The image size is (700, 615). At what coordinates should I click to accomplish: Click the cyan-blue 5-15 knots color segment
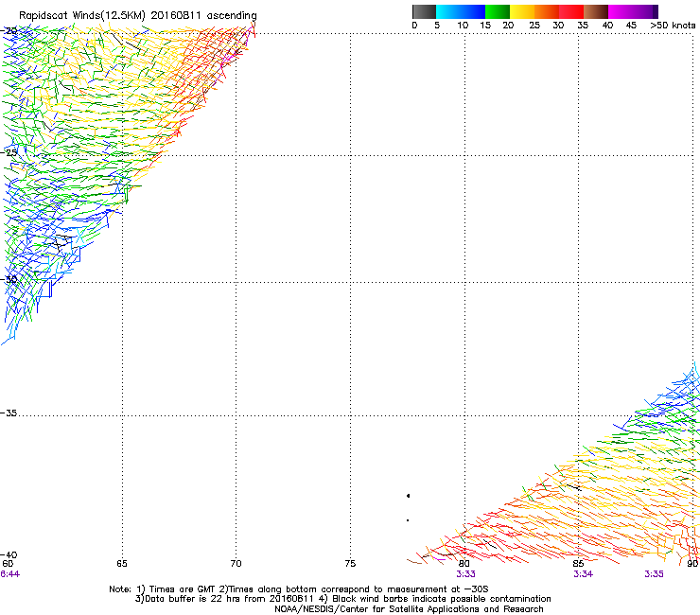tap(461, 11)
